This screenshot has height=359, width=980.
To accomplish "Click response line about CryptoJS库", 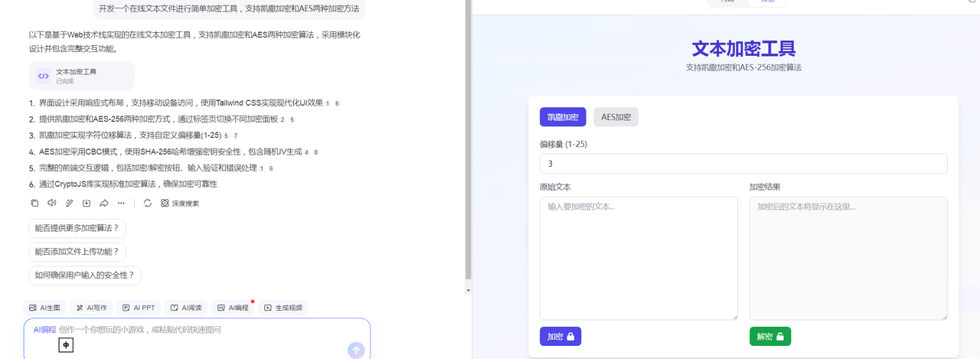I will tap(129, 184).
